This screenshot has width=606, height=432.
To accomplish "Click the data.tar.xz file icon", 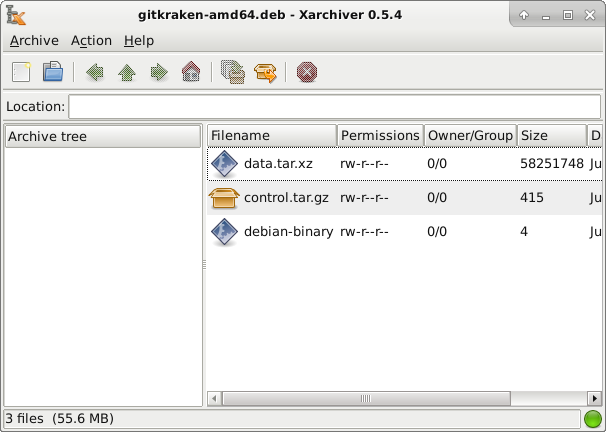I will coord(224,164).
